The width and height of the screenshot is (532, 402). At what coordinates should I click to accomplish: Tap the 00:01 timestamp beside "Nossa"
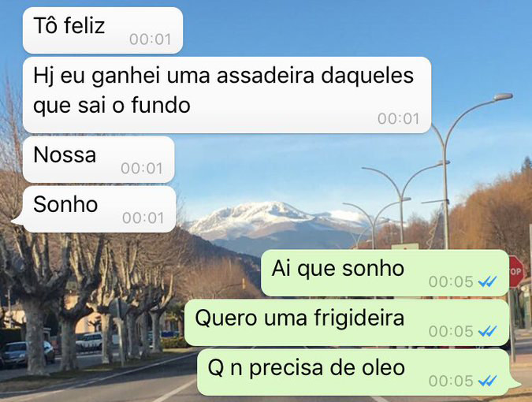pyautogui.click(x=142, y=168)
